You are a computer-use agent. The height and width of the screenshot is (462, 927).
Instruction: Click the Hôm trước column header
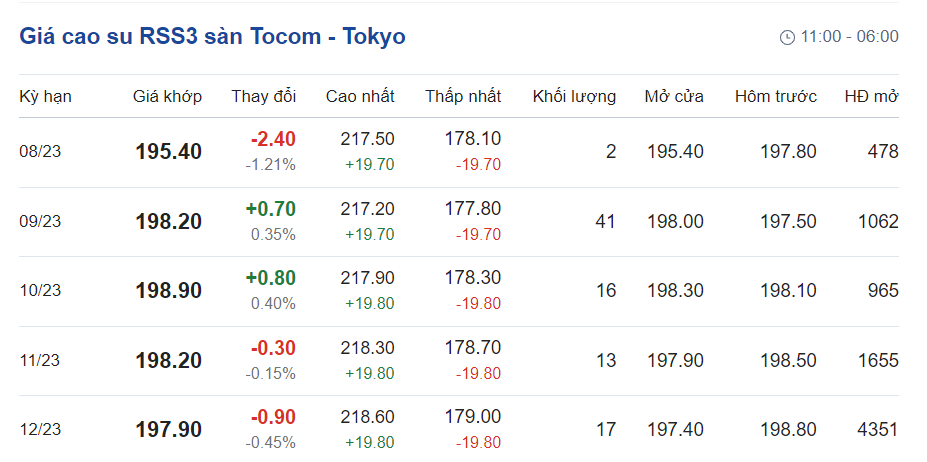[775, 97]
